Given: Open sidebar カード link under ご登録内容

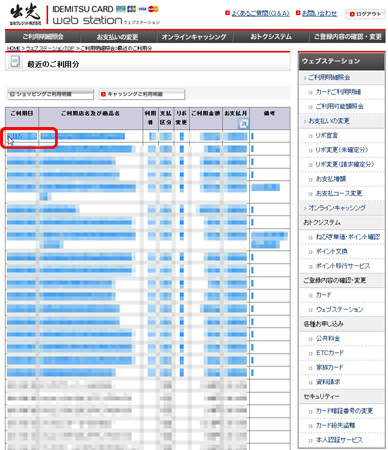Looking at the screenshot, I should pyautogui.click(x=323, y=295).
